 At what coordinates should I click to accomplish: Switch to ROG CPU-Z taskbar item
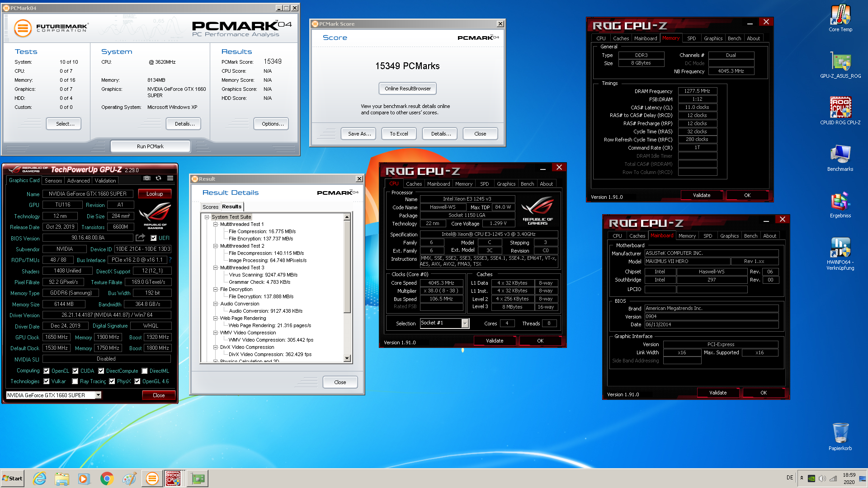174,479
